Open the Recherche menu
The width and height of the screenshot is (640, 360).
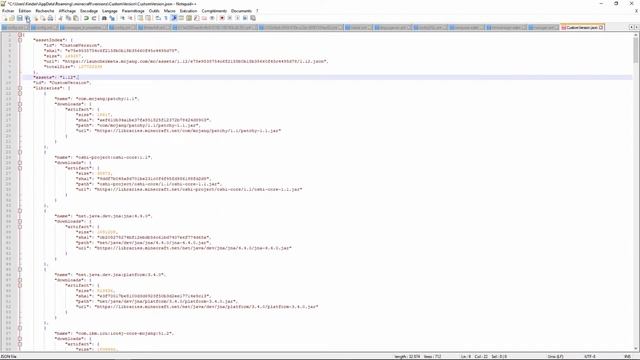45,11
